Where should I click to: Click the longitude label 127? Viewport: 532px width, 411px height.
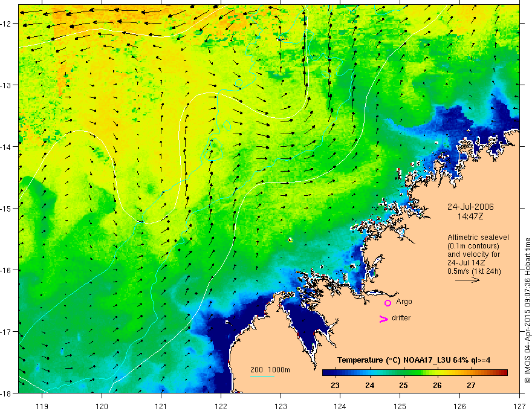click(519, 406)
